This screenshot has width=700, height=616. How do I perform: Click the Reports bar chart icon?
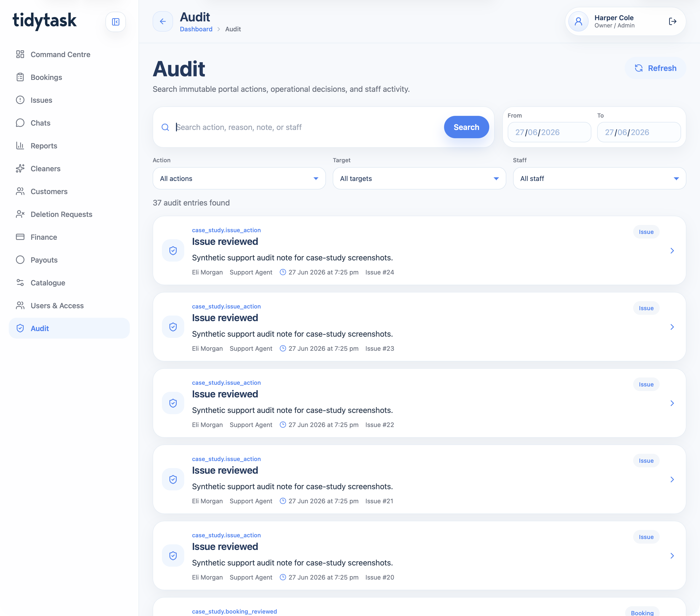(x=20, y=145)
